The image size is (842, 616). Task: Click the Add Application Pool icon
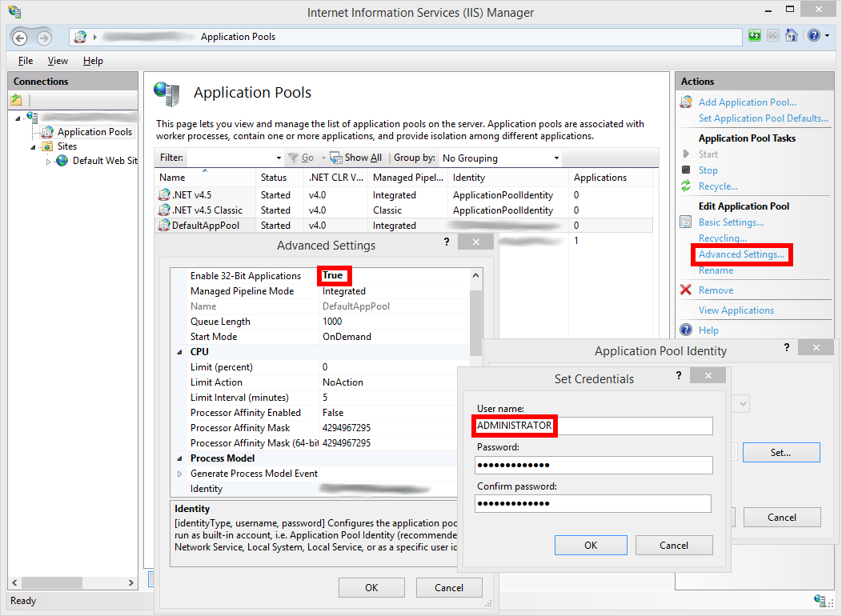tap(686, 102)
